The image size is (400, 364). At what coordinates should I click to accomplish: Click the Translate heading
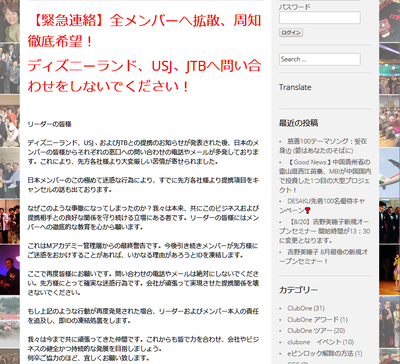point(295,87)
